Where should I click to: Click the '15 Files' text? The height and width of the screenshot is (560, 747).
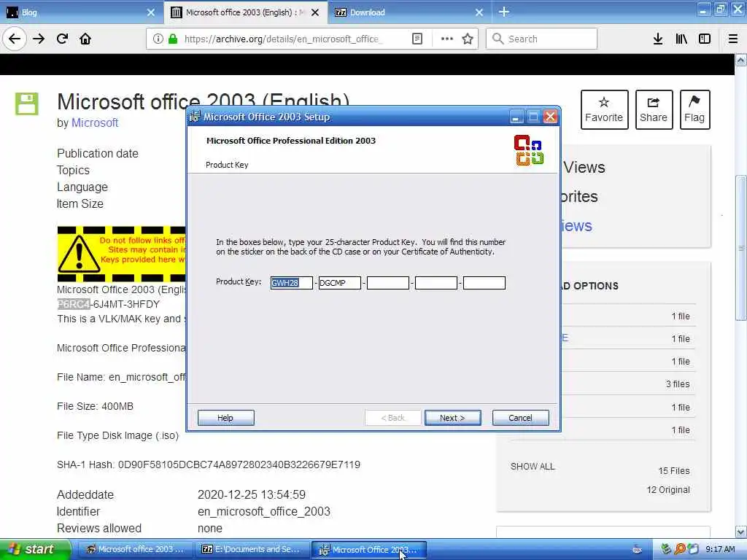[x=673, y=470]
